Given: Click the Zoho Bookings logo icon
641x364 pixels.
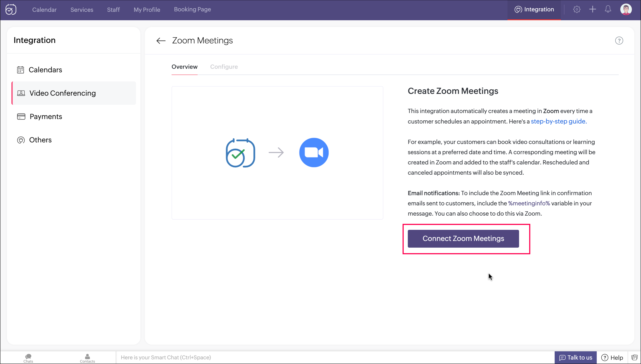Looking at the screenshot, I should point(11,10).
